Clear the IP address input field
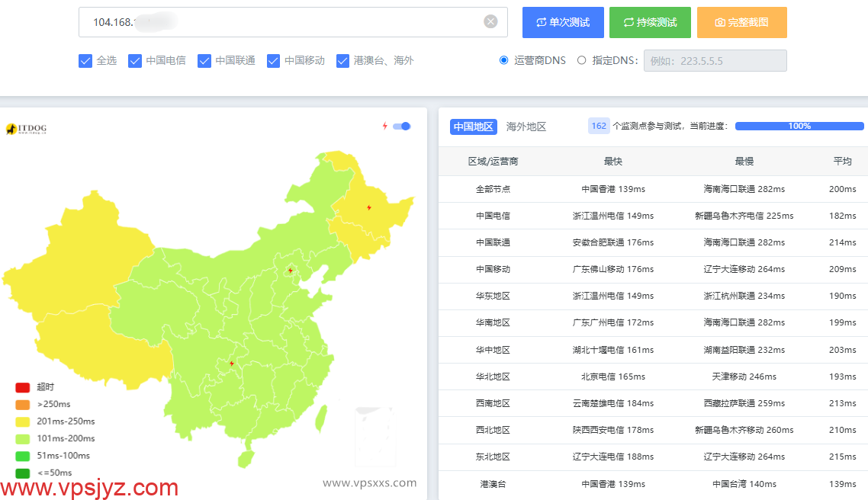Viewport: 868px width, 500px height. [x=490, y=22]
